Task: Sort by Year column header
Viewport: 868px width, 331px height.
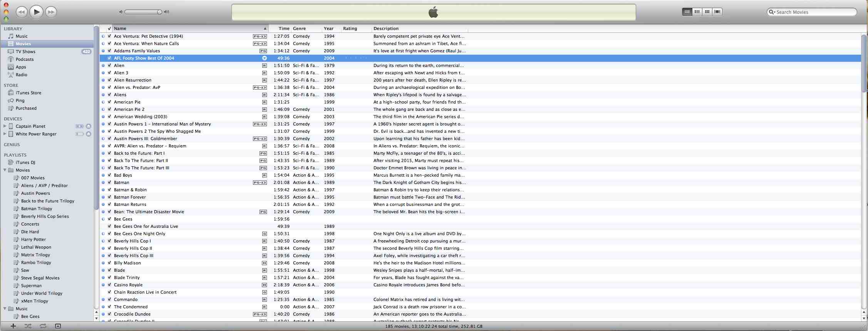Action: click(332, 28)
